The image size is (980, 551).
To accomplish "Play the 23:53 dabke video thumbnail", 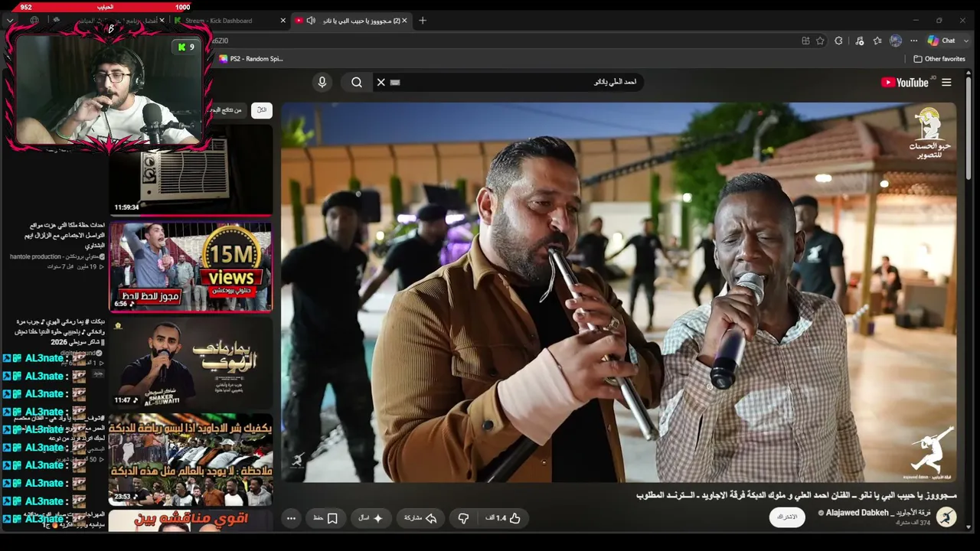I will [191, 459].
